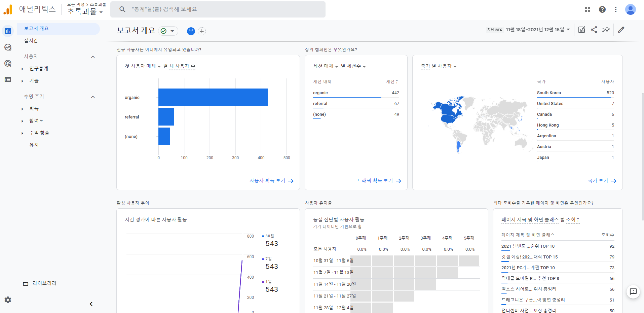Open the Configure list icon in left rail

point(8,79)
